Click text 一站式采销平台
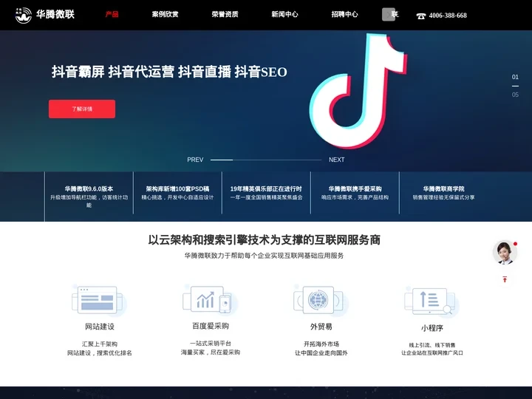The width and height of the screenshot is (532, 399). click(211, 344)
